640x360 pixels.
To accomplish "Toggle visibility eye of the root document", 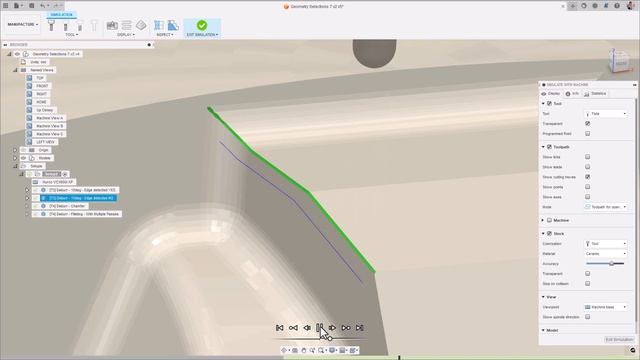I will click(x=17, y=54).
